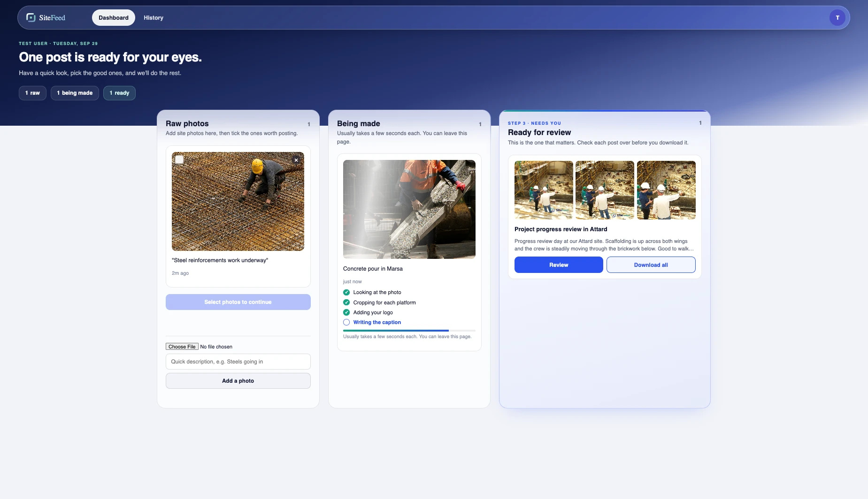Tick the steel reinforcements photo checkbox
Screen dimensions: 868x499
pyautogui.click(x=179, y=159)
